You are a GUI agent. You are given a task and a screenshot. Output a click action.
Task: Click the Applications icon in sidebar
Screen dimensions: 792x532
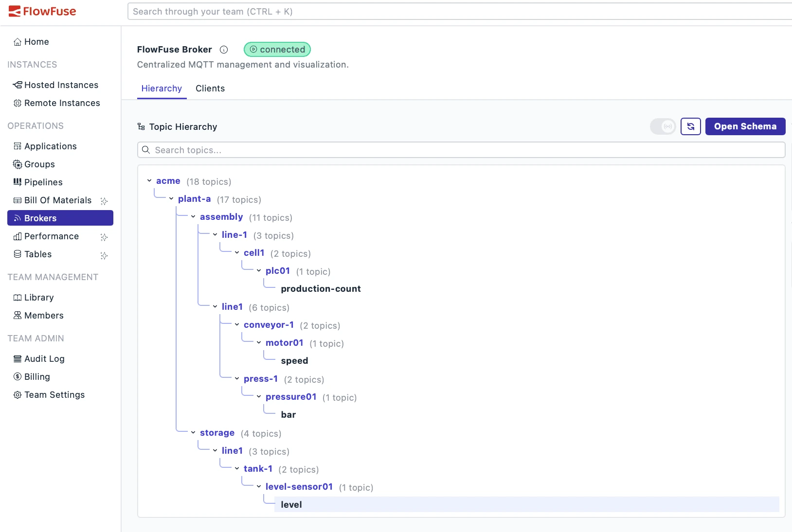point(18,146)
